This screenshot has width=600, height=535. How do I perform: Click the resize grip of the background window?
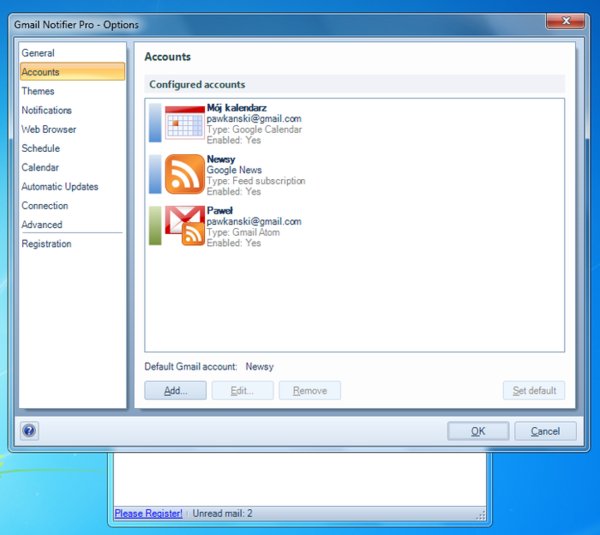pyautogui.click(x=481, y=515)
